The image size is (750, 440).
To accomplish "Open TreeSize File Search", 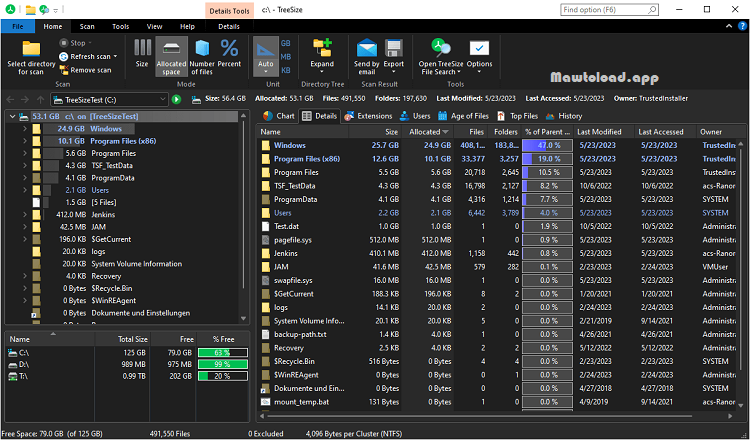I will click(441, 57).
